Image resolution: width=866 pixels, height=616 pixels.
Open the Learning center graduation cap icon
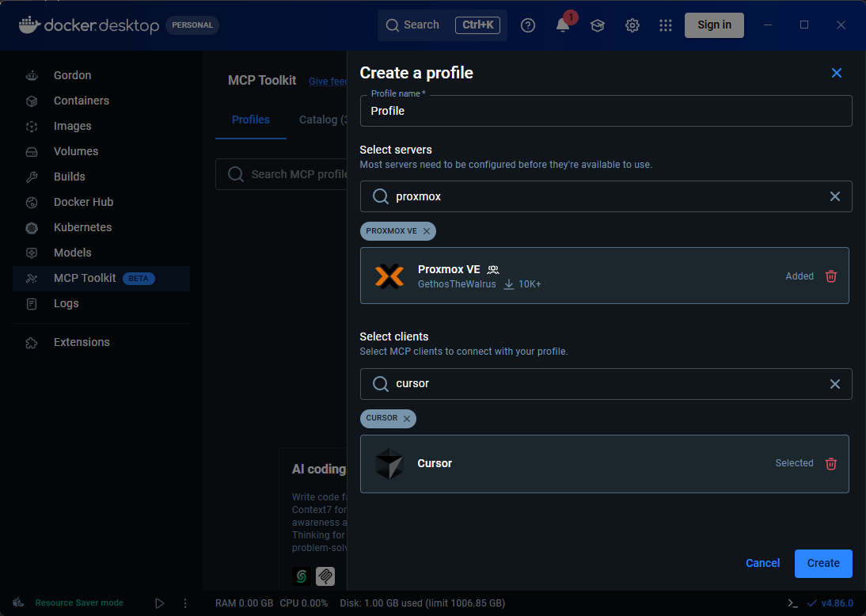[x=598, y=25]
